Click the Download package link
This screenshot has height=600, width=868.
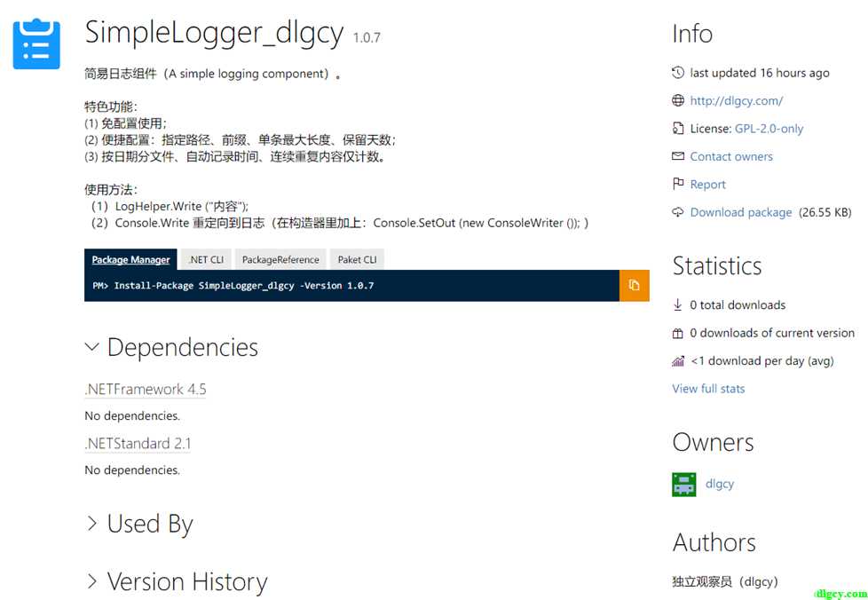(x=741, y=212)
